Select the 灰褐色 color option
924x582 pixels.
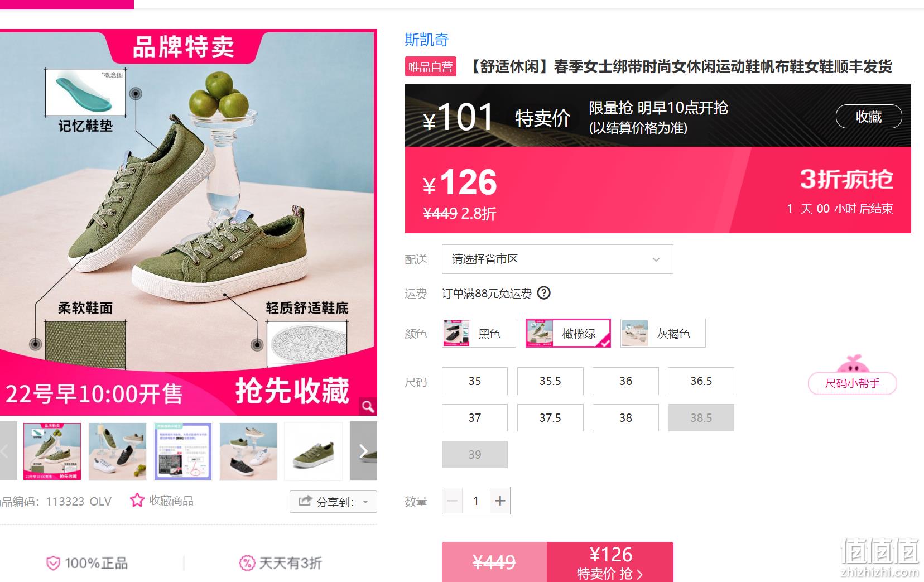663,333
